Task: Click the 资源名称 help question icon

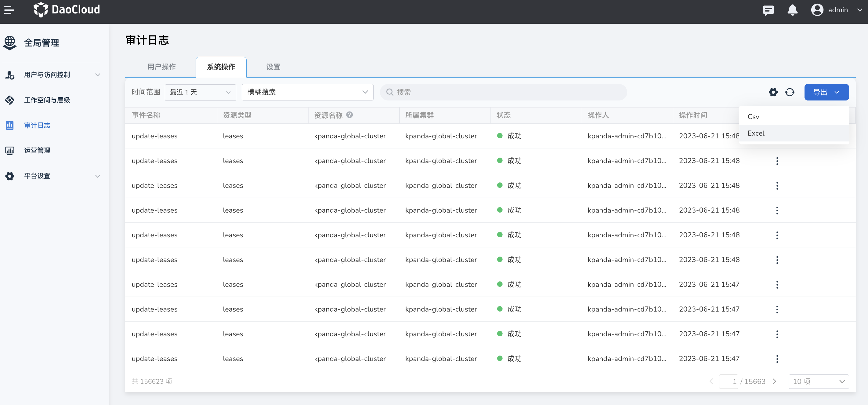Action: point(349,115)
